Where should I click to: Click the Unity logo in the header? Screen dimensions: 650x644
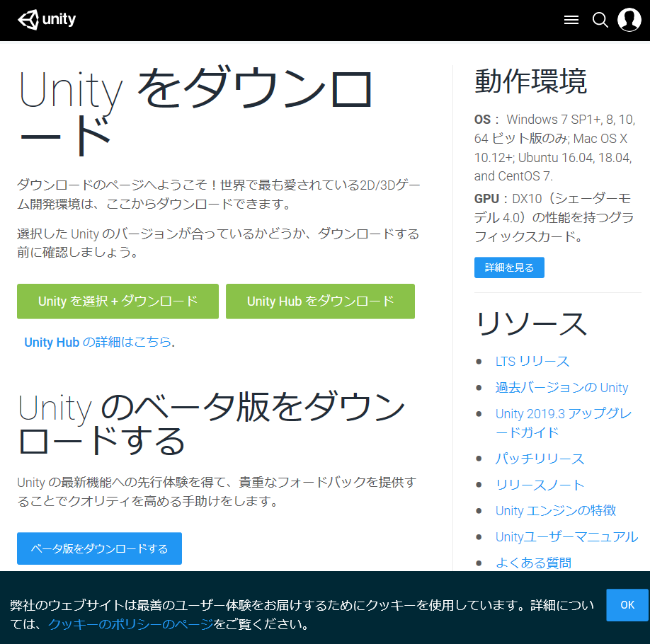pyautogui.click(x=28, y=19)
